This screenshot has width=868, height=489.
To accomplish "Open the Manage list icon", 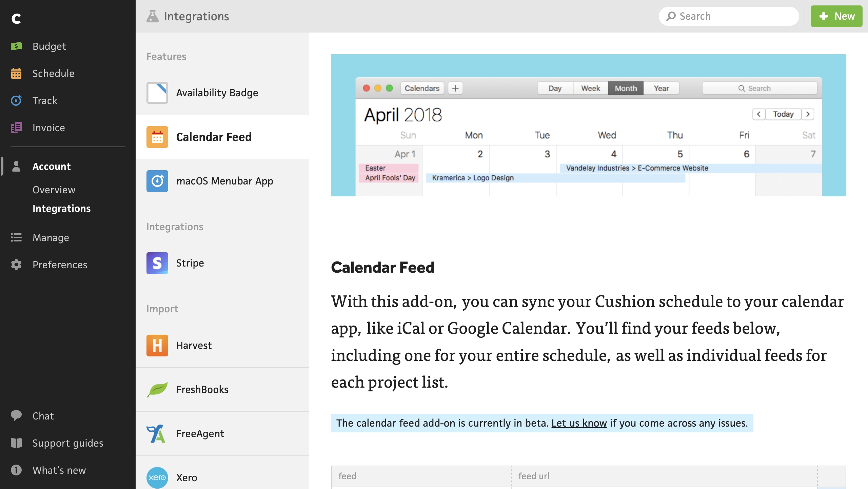I will [x=16, y=237].
